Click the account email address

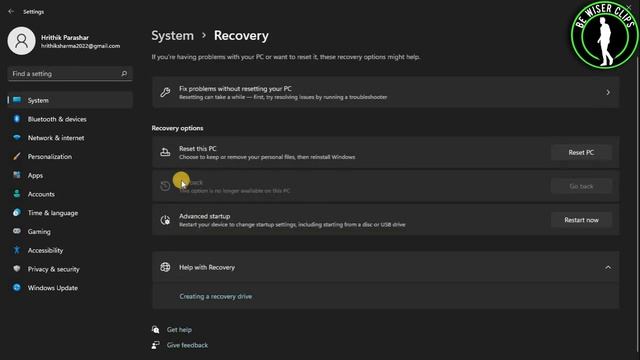tap(80, 46)
